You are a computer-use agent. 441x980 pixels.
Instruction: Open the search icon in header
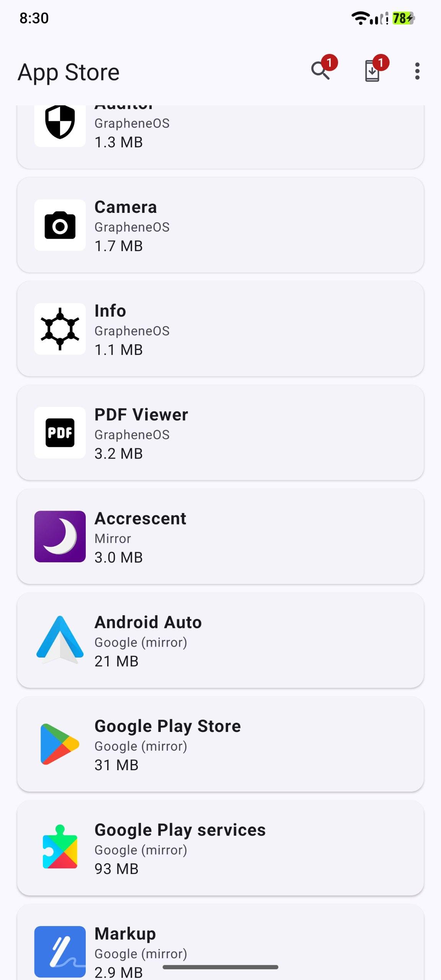click(x=321, y=71)
